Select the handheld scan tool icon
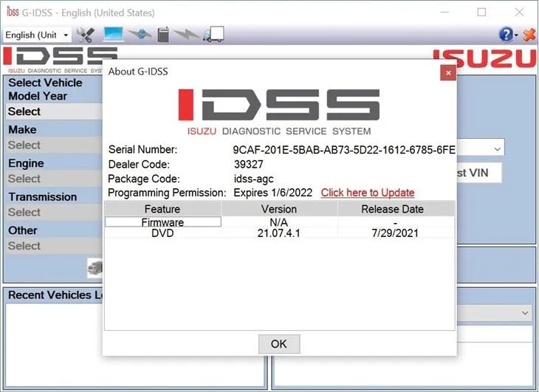 point(163,35)
